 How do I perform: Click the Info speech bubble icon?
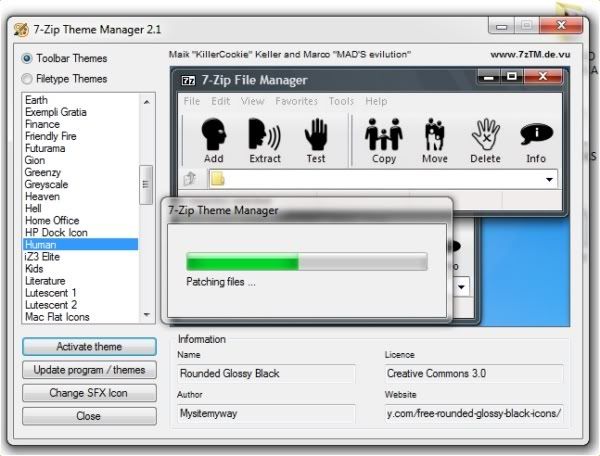pyautogui.click(x=536, y=134)
